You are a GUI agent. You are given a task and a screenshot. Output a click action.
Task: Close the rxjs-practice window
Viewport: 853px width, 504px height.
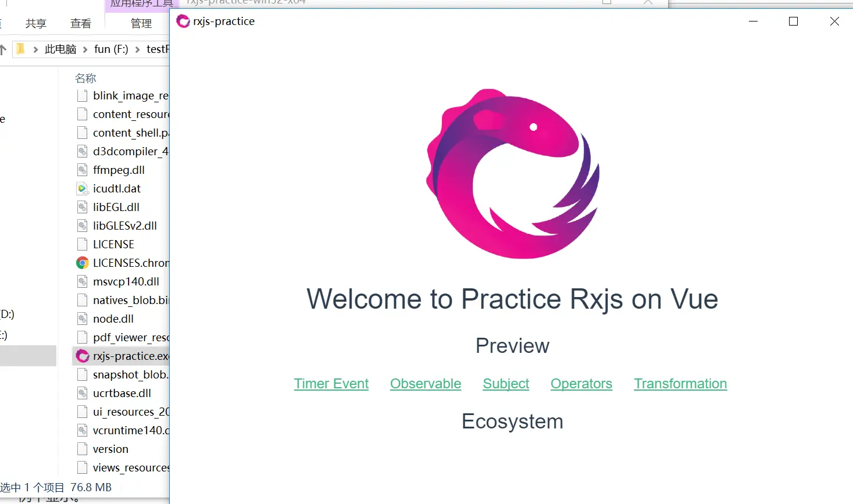coord(834,22)
